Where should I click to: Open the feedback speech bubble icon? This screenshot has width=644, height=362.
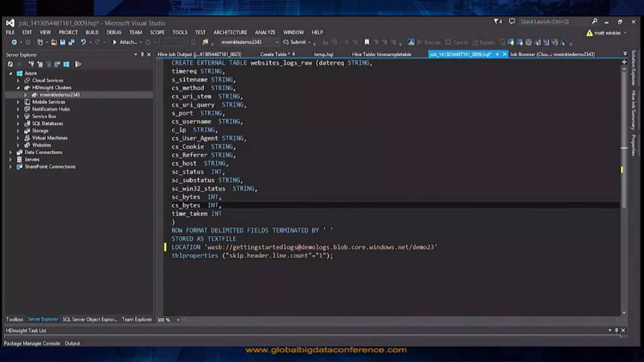coord(512,21)
